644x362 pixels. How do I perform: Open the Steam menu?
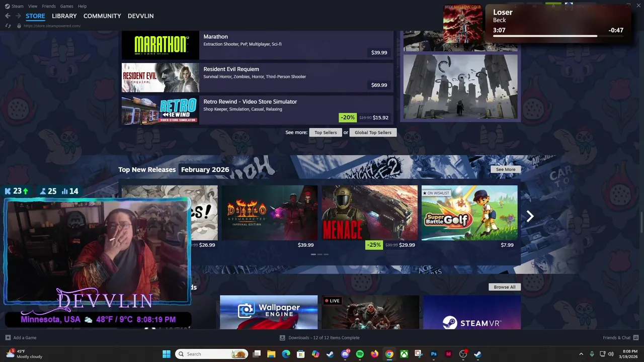tap(18, 6)
